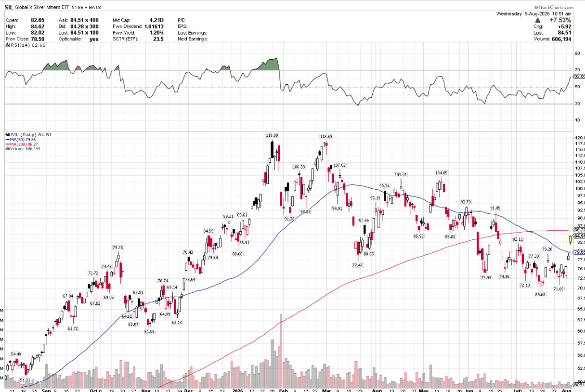Image resolution: width=585 pixels, height=392 pixels.
Task: Click the Nov month marker on date axis
Action: pos(146,390)
